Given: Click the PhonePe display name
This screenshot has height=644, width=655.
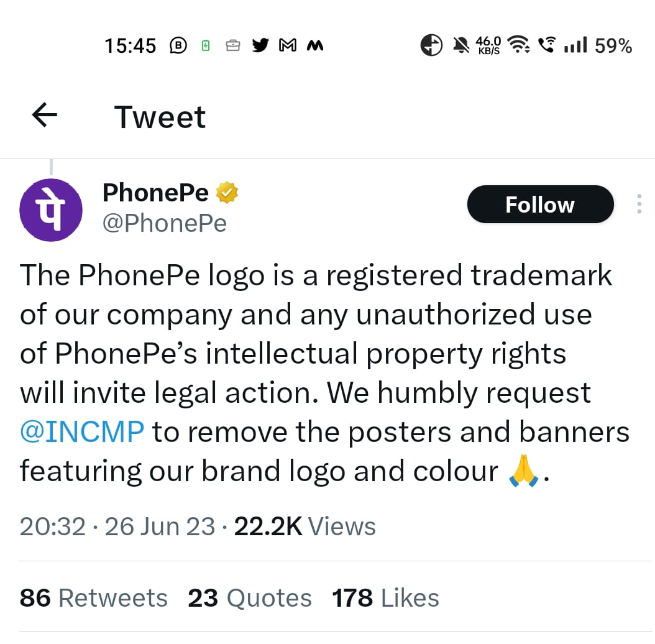Looking at the screenshot, I should click(155, 193).
